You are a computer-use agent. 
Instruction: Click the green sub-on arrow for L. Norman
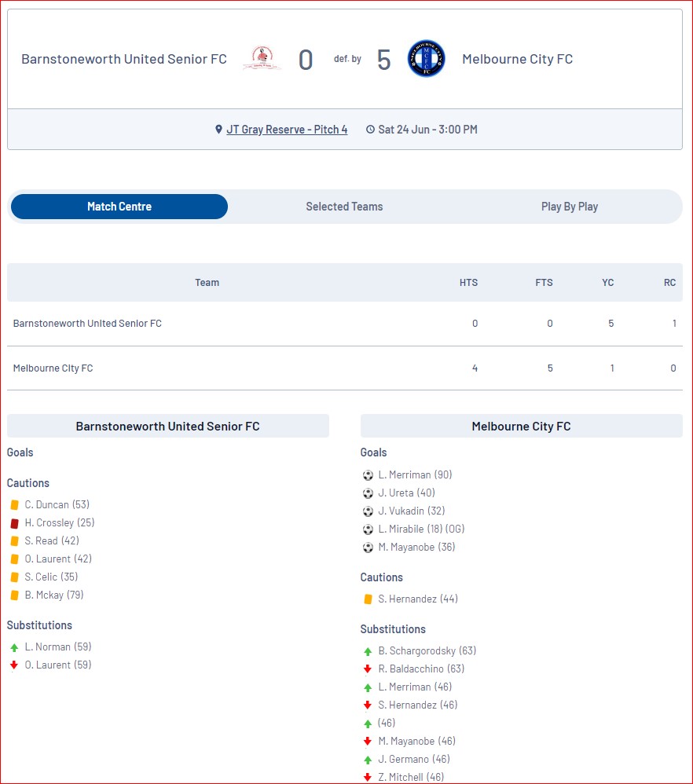[x=14, y=647]
